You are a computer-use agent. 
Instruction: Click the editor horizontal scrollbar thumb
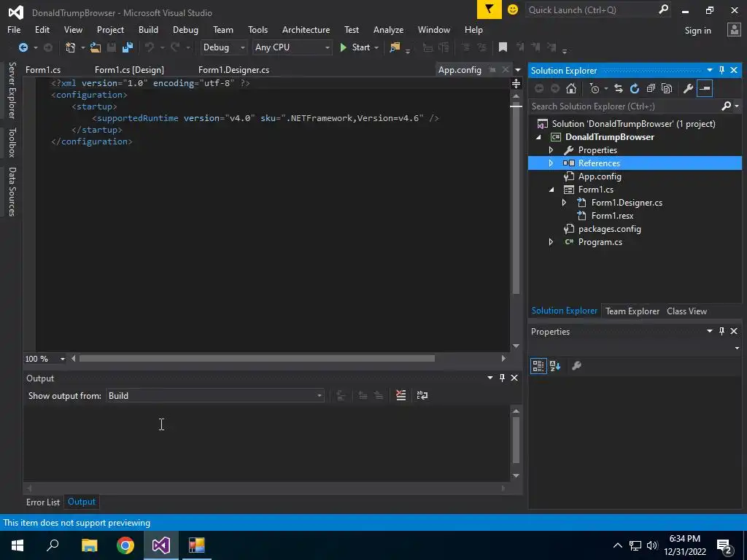tap(257, 359)
